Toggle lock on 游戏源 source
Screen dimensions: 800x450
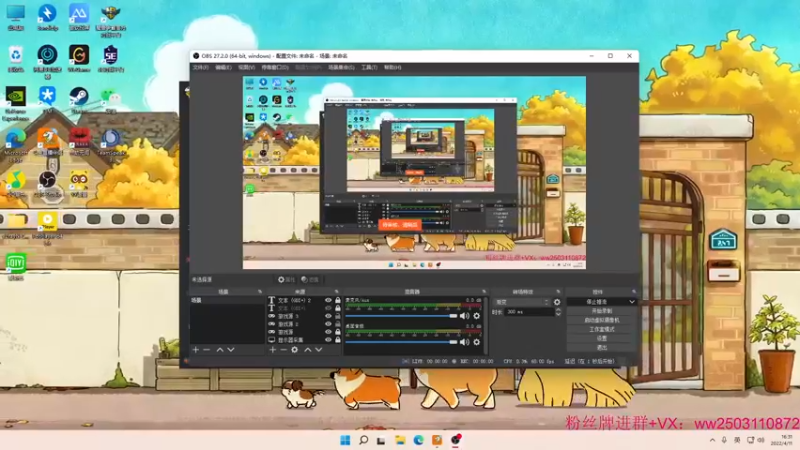point(337,332)
